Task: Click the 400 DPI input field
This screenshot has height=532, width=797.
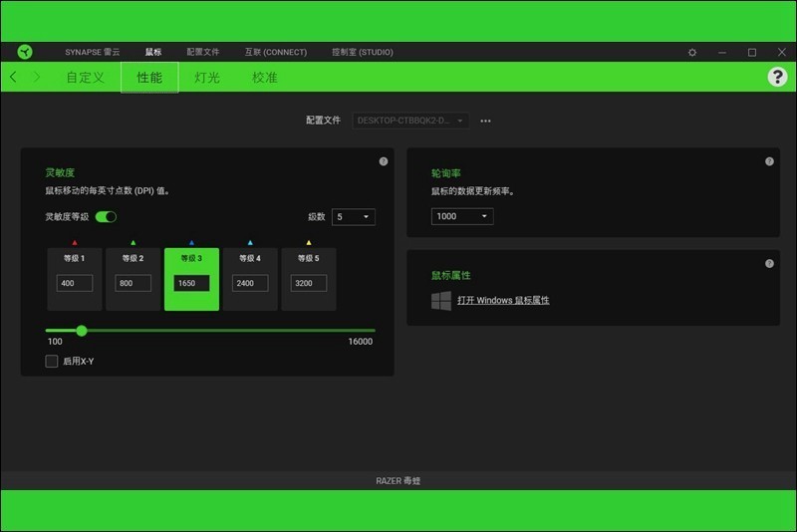Action: click(x=75, y=283)
